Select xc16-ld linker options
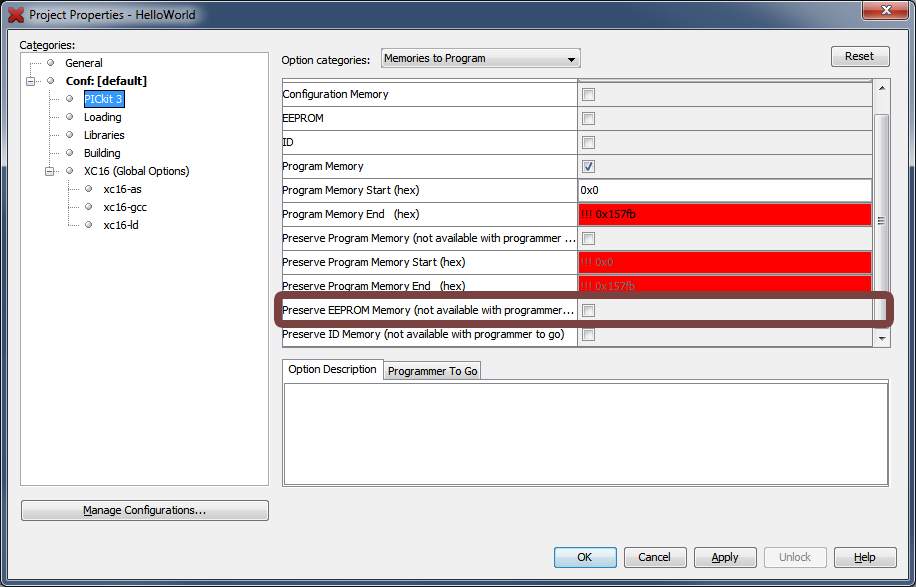This screenshot has height=587, width=916. (122, 225)
